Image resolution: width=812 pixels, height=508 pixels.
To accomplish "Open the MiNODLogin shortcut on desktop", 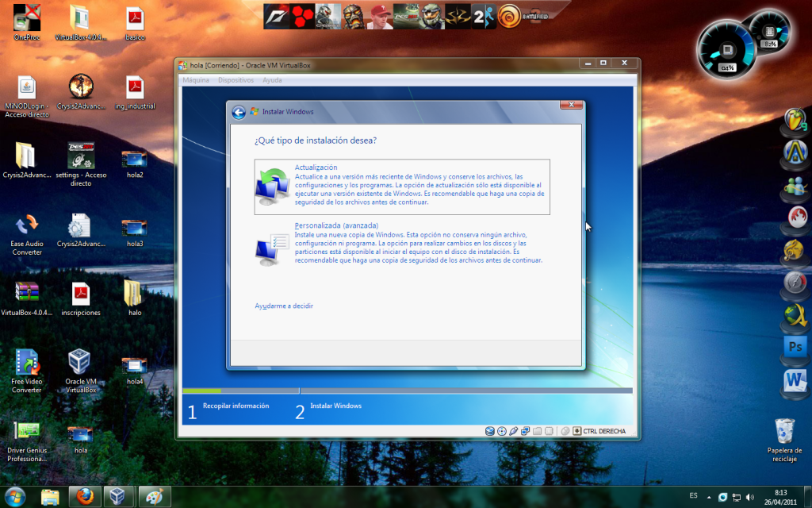I will [27, 96].
